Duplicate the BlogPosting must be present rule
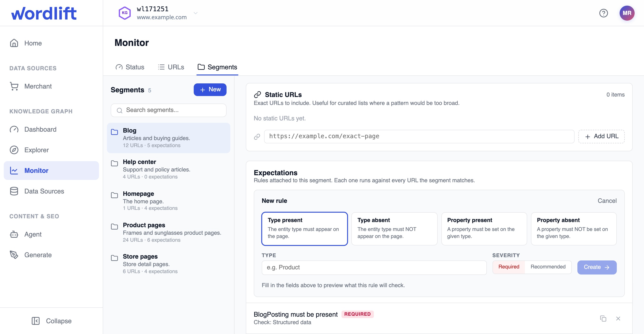644x334 pixels. coord(603,319)
